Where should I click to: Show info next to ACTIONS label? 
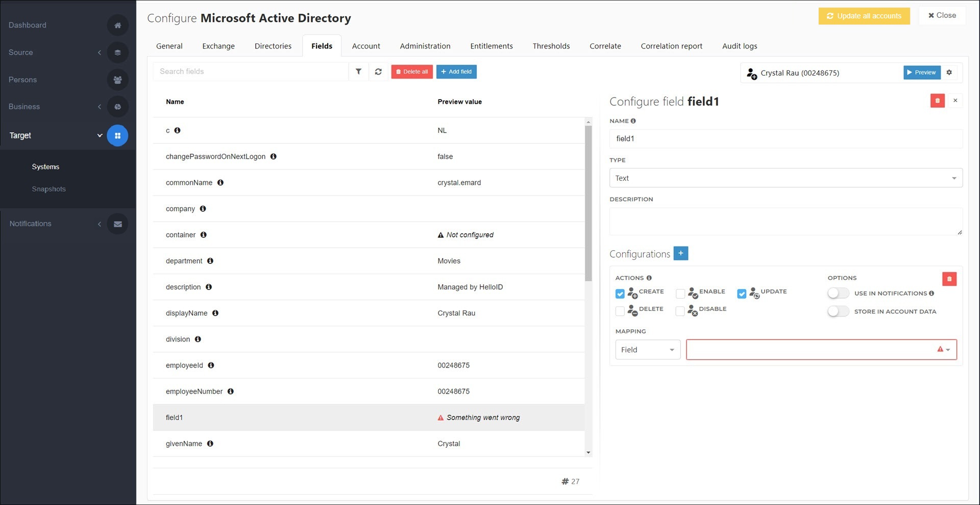(649, 278)
